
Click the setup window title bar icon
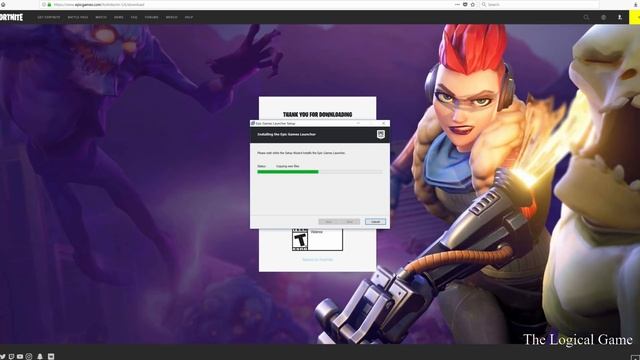pyautogui.click(x=253, y=123)
